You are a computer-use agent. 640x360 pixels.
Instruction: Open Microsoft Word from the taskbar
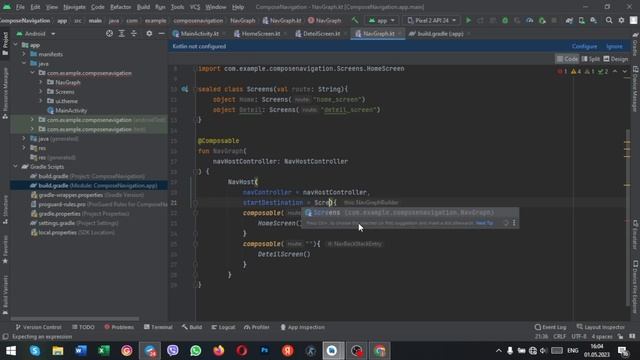[x=81, y=351]
